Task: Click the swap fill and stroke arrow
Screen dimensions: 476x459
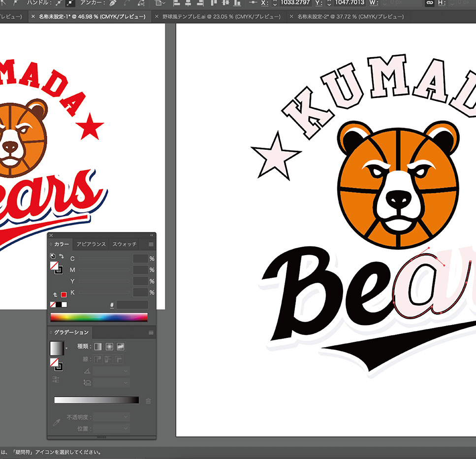Action: tap(62, 256)
